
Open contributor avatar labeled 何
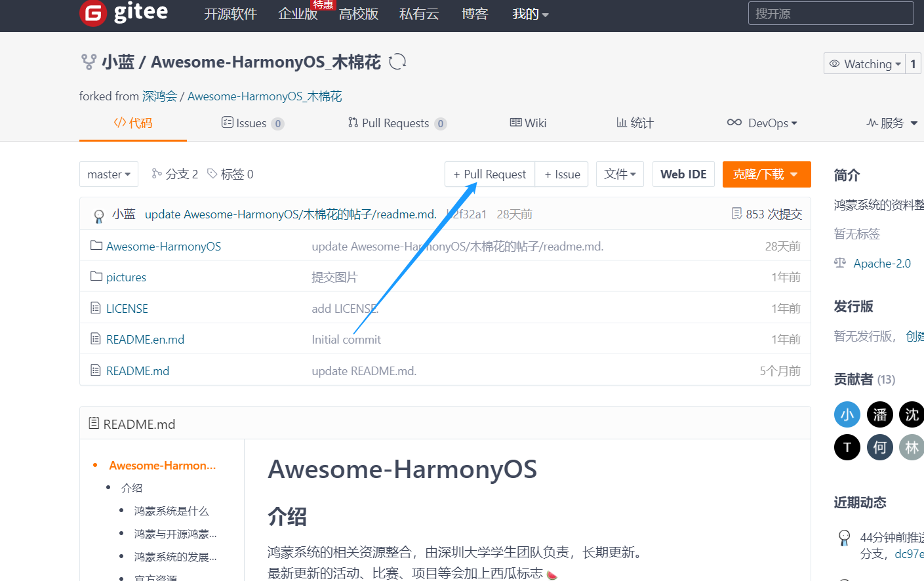click(880, 447)
